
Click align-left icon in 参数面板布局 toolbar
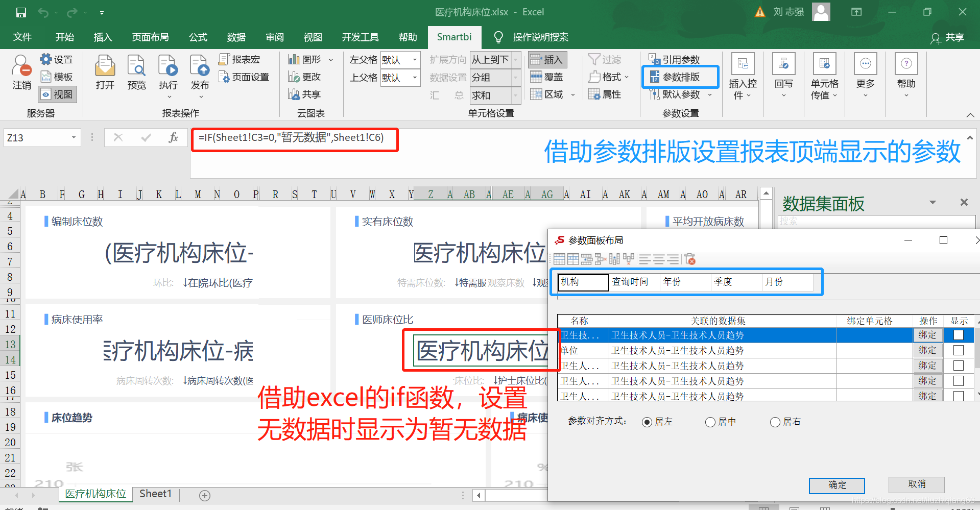click(645, 259)
